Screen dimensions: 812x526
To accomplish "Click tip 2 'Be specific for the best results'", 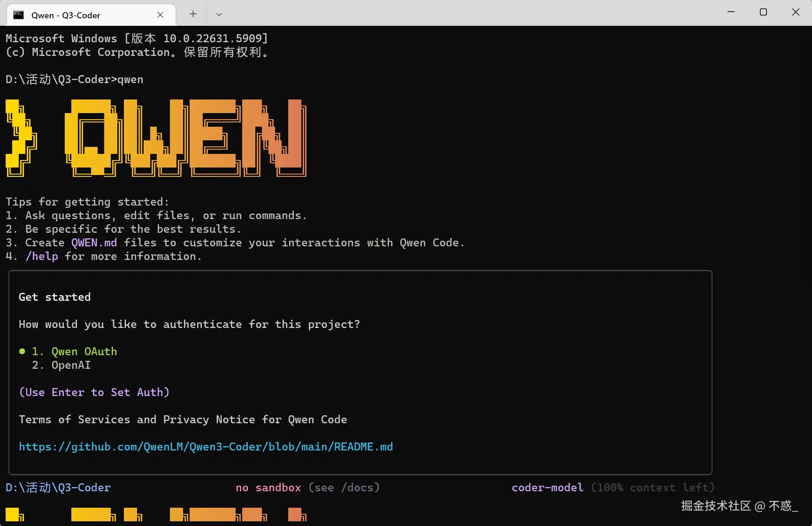I will click(x=123, y=229).
